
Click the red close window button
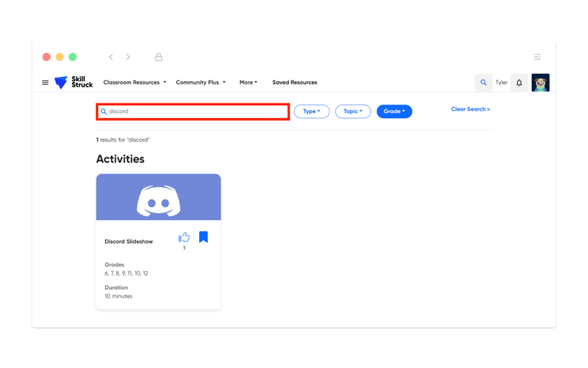coord(46,57)
